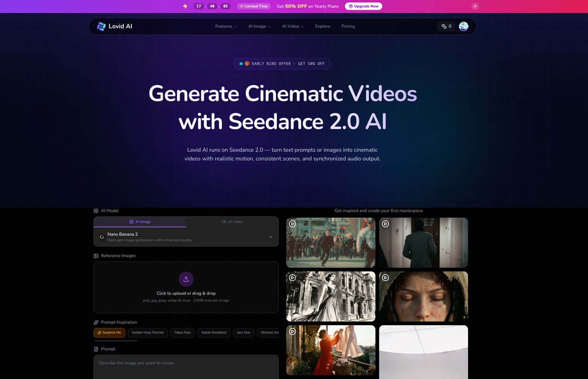Click the Google icon beside Nano Banana 2
The width and height of the screenshot is (588, 379).
click(102, 237)
